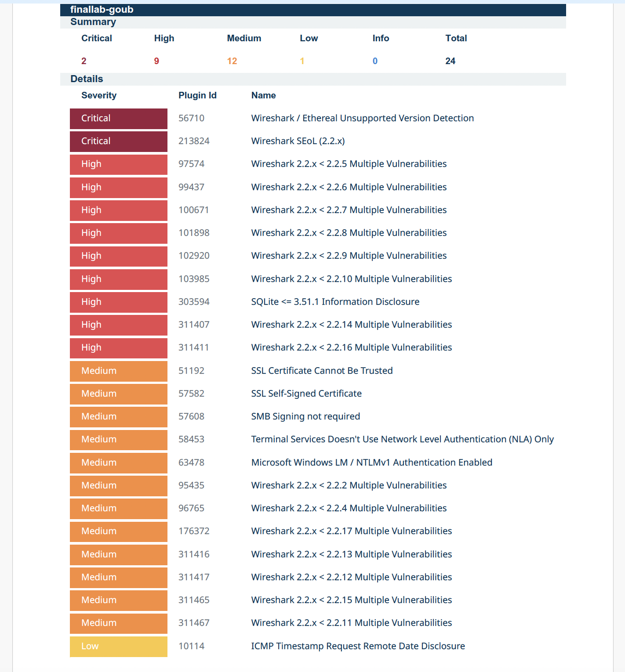Viewport: 625px width, 672px height.
Task: Click the finallab-goub host header
Action: tap(313, 10)
